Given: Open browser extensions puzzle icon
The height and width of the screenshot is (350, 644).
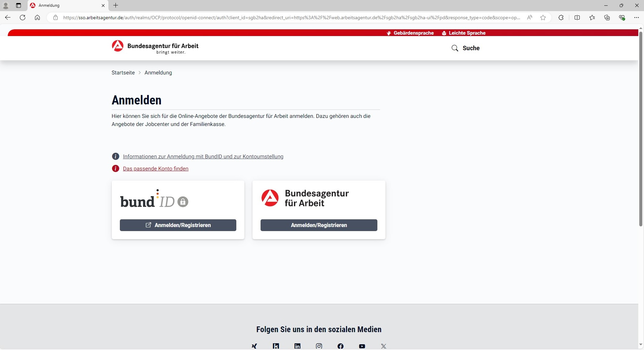Looking at the screenshot, I should click(561, 18).
